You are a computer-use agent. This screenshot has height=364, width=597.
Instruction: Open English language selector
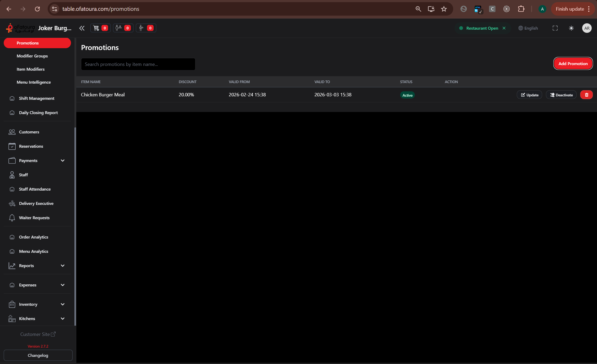528,28
